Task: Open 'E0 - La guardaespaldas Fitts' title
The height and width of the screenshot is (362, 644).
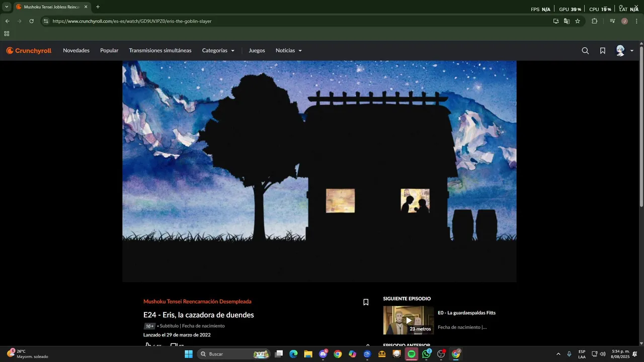Action: (466, 313)
